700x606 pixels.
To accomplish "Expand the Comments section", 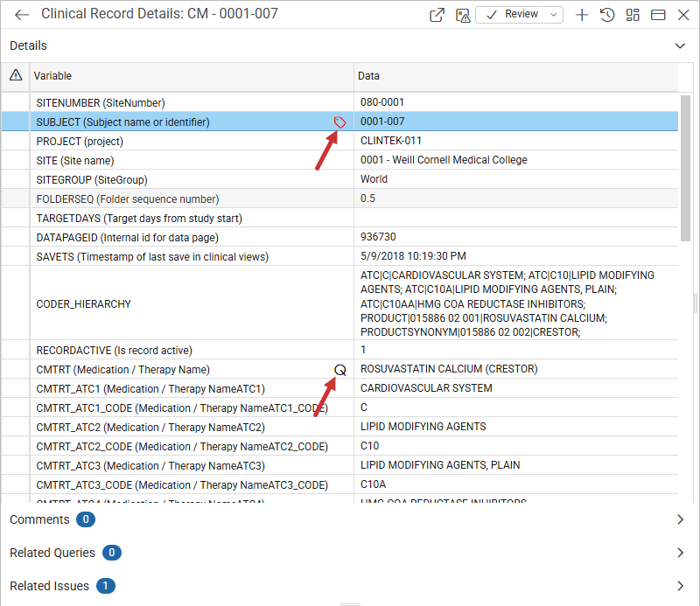I will click(680, 519).
